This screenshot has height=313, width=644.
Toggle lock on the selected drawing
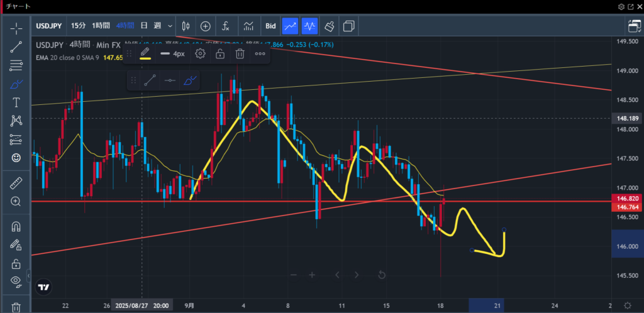[220, 54]
